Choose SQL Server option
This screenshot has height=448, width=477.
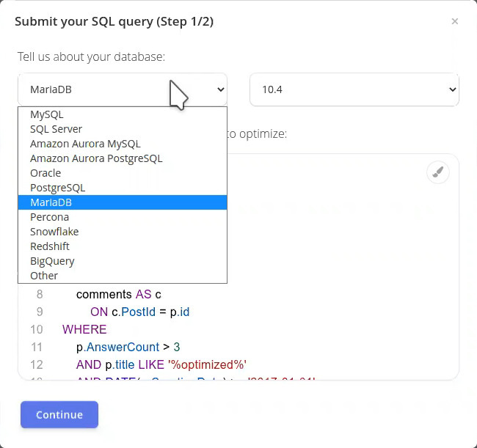tap(56, 129)
